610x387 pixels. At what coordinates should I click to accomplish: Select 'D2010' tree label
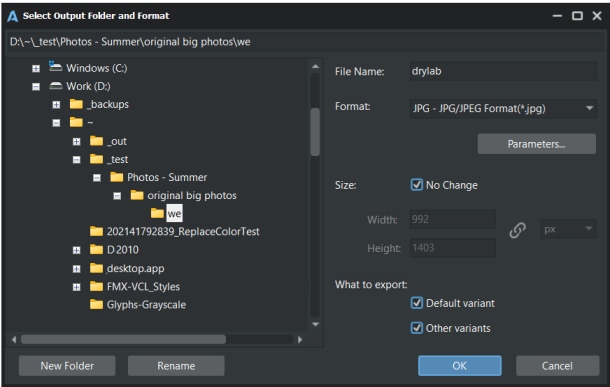pyautogui.click(x=123, y=250)
